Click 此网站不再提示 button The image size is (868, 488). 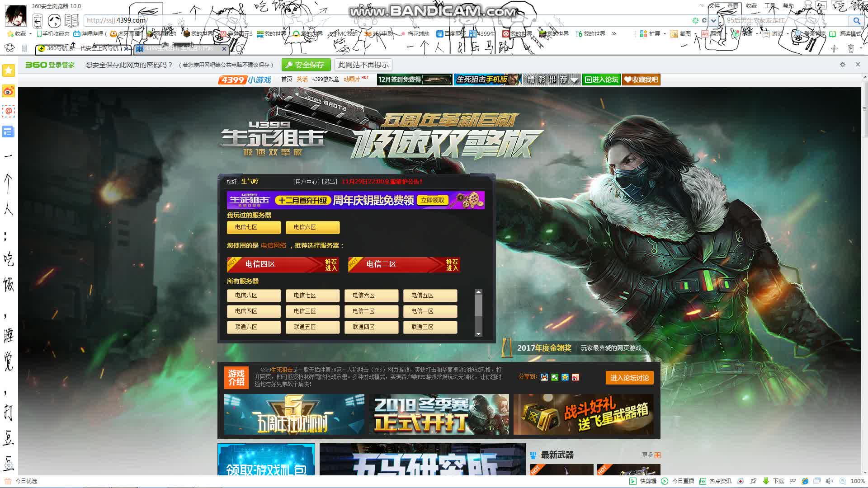(x=363, y=65)
